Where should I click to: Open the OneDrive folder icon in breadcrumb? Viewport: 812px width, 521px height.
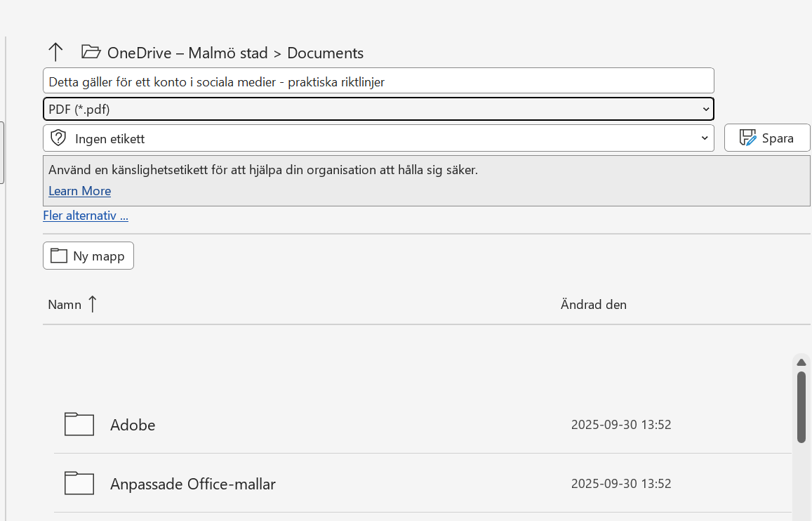pyautogui.click(x=90, y=52)
